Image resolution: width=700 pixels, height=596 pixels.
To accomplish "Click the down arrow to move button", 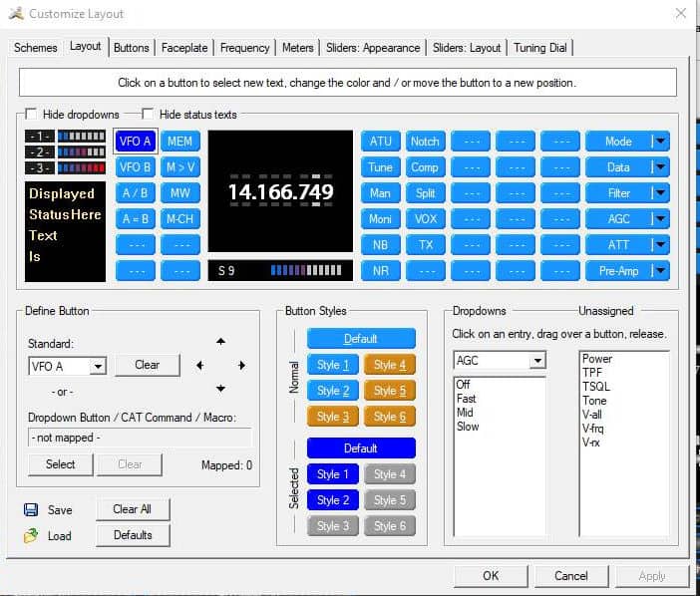I will 220,388.
